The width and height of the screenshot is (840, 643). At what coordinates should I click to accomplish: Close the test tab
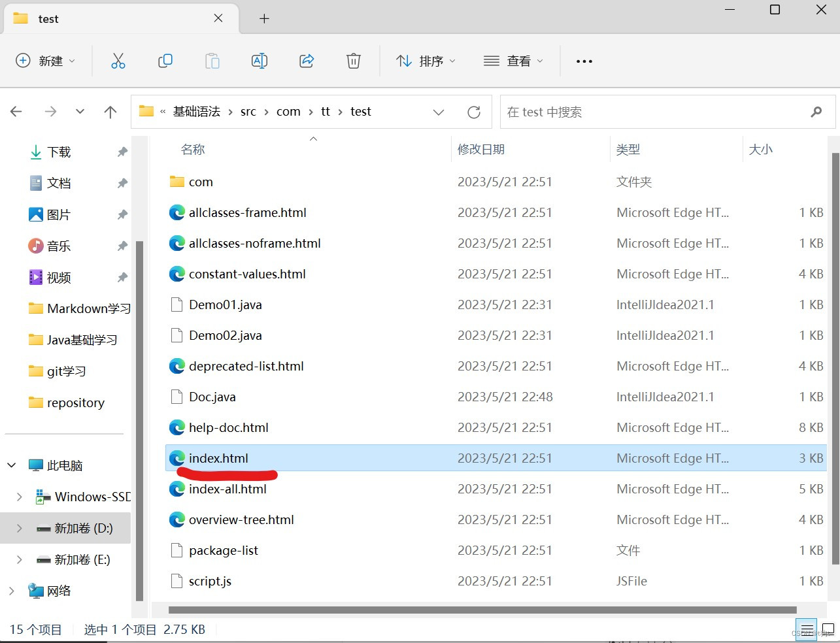(218, 18)
